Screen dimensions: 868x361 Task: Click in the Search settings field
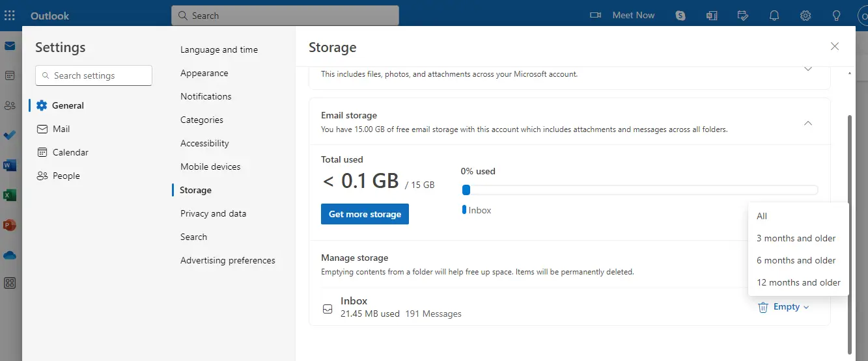pos(94,75)
